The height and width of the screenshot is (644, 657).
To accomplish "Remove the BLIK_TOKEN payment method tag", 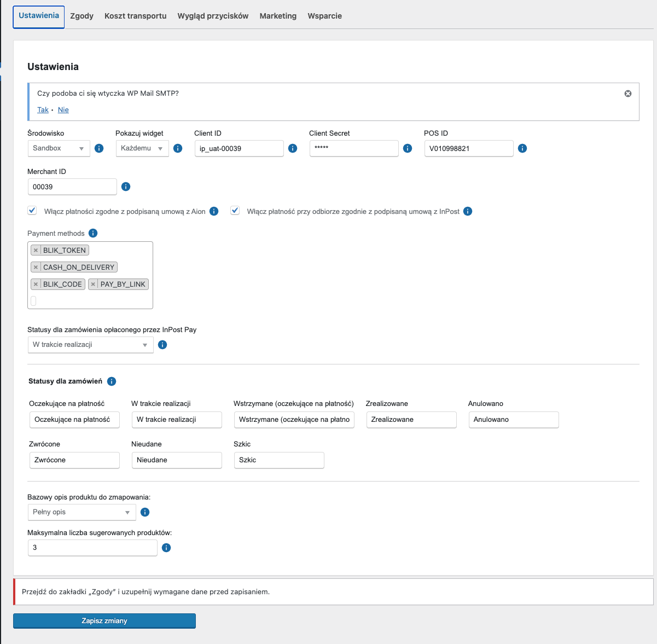I will [x=36, y=250].
